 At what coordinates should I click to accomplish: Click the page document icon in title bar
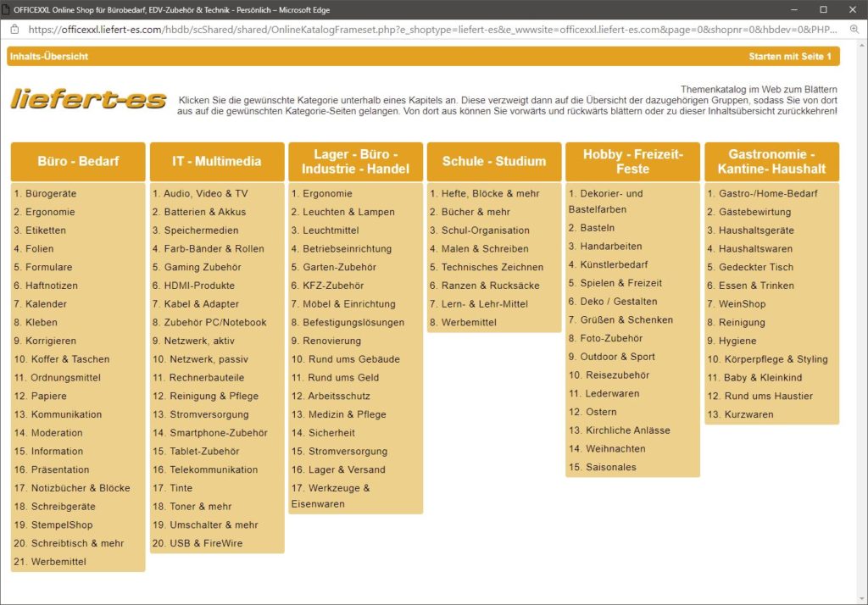pos(6,9)
